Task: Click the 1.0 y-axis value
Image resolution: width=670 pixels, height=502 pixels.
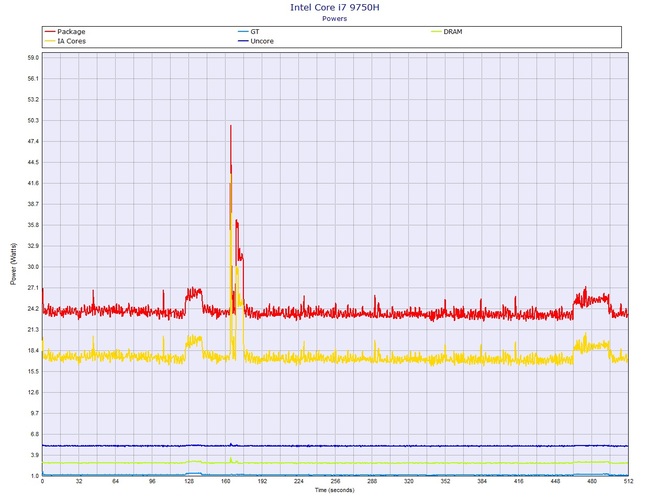Action: (x=34, y=476)
